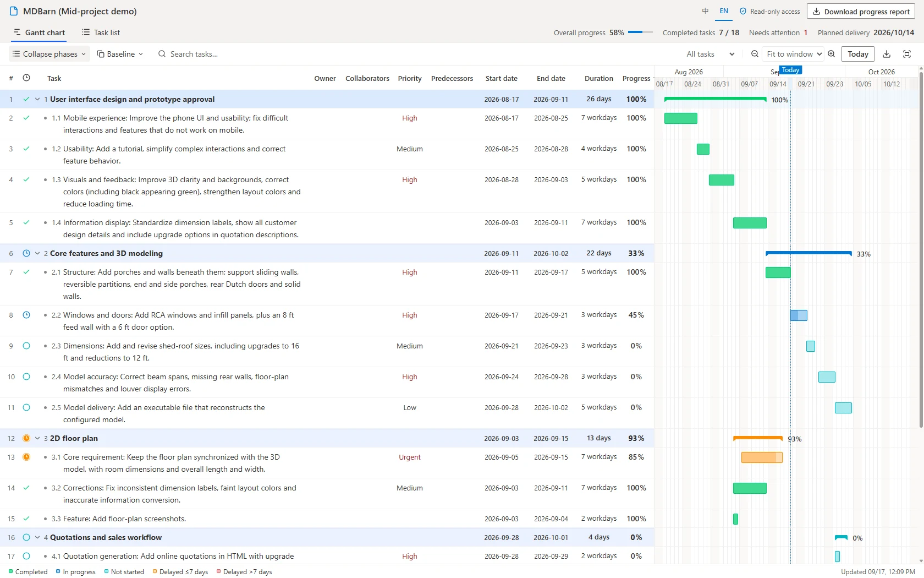Select the EN language option
Image resolution: width=924 pixels, height=578 pixels.
pyautogui.click(x=724, y=11)
